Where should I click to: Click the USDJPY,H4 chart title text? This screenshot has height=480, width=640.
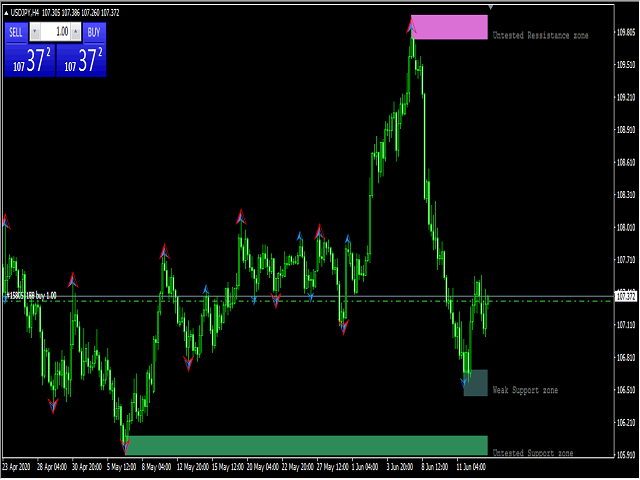coord(24,13)
